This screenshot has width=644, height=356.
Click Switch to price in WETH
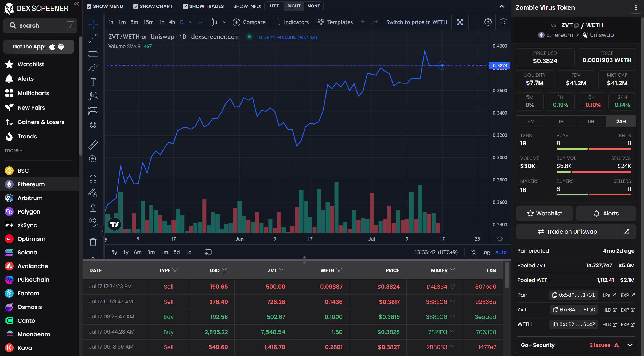tap(416, 22)
